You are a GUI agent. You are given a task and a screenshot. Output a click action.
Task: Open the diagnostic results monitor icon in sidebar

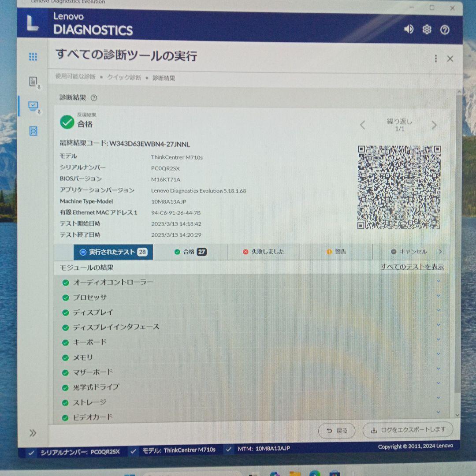34,106
